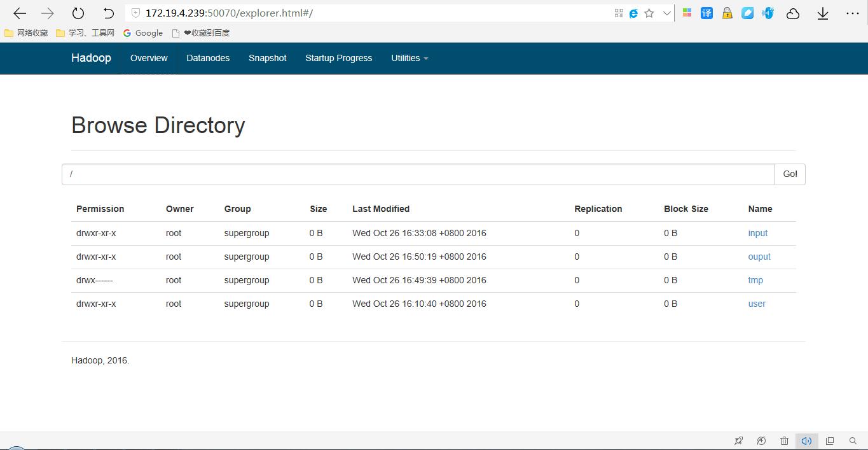Expand the Utilities dropdown menu
The image size is (868, 450).
click(409, 58)
